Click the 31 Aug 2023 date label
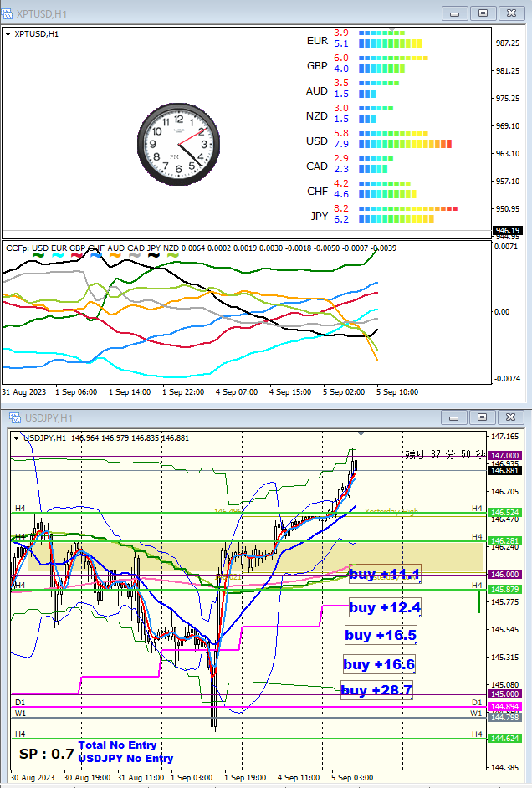The image size is (532, 788). pyautogui.click(x=24, y=392)
